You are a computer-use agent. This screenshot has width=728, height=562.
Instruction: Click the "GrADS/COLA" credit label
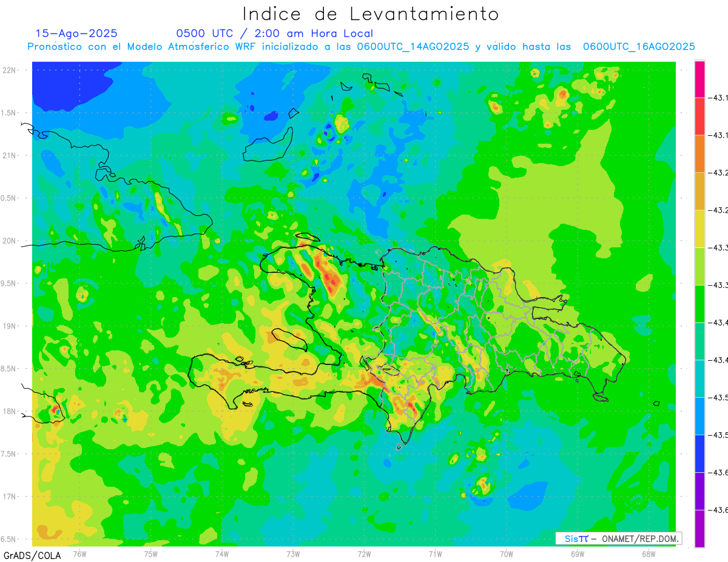click(x=32, y=555)
